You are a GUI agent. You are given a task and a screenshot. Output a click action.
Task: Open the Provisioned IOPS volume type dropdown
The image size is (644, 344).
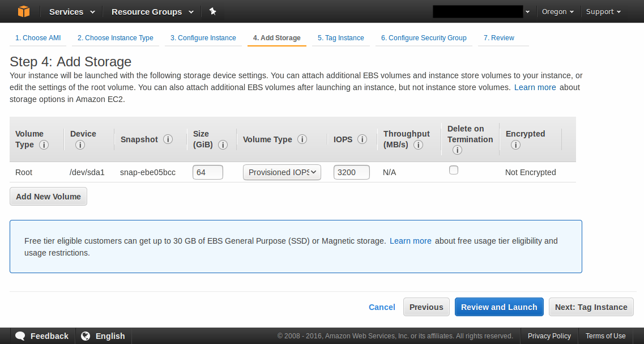pyautogui.click(x=282, y=172)
